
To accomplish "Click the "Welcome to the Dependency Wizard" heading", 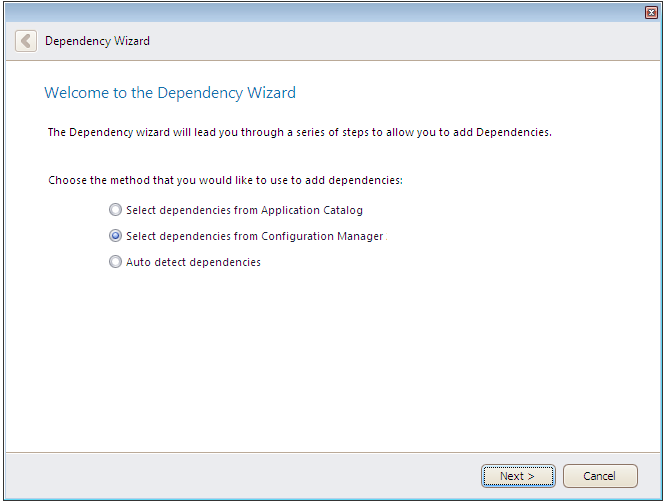I will tap(170, 93).
